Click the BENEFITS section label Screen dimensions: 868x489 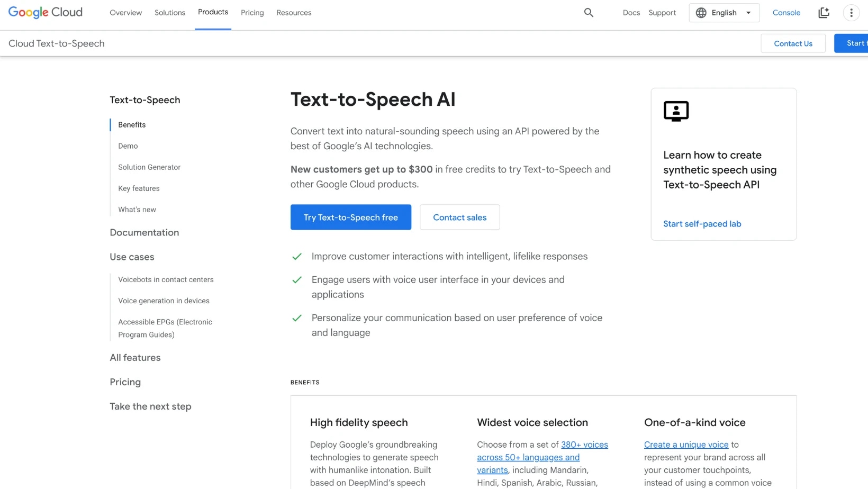(x=305, y=382)
